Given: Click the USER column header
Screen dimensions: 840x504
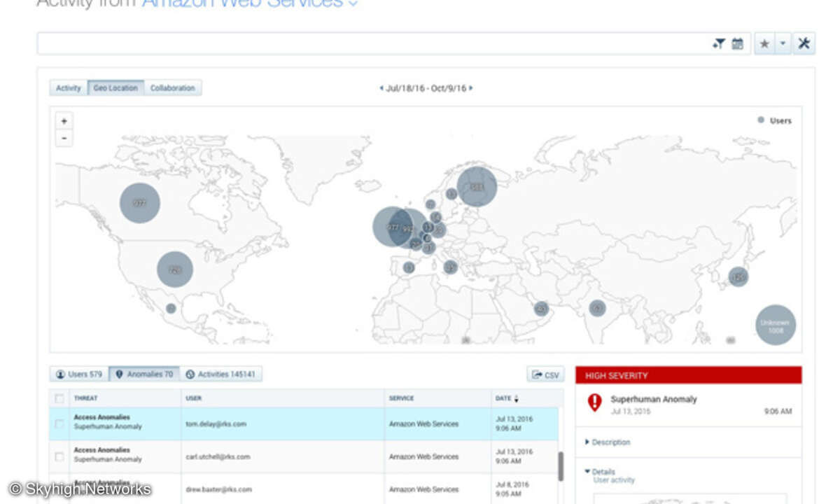Looking at the screenshot, I should pyautogui.click(x=193, y=398).
